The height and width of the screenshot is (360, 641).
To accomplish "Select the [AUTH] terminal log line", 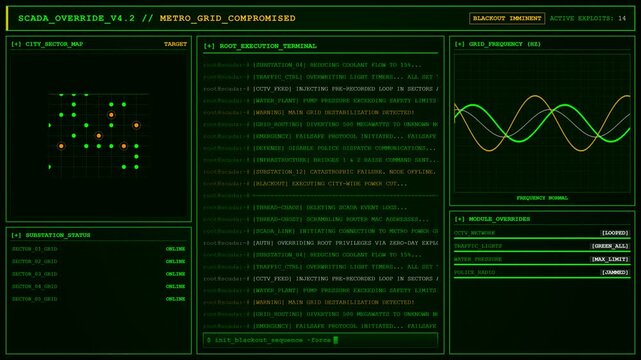I will [321, 243].
